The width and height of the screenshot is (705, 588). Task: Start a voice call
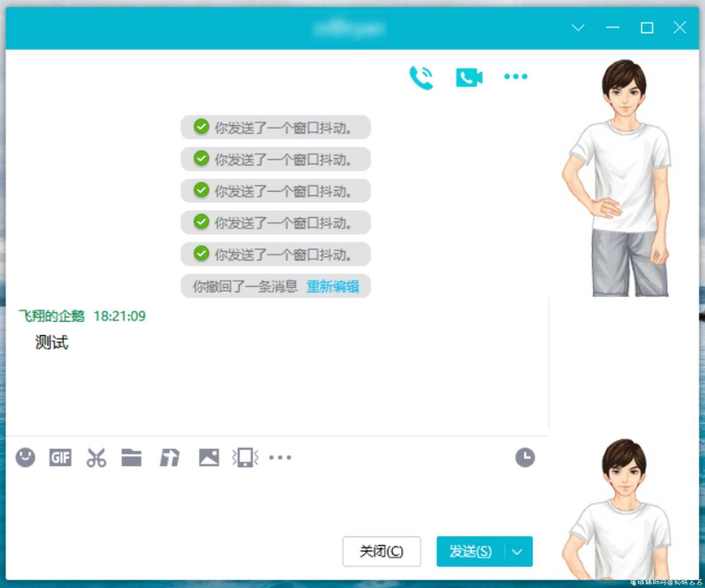[x=421, y=77]
